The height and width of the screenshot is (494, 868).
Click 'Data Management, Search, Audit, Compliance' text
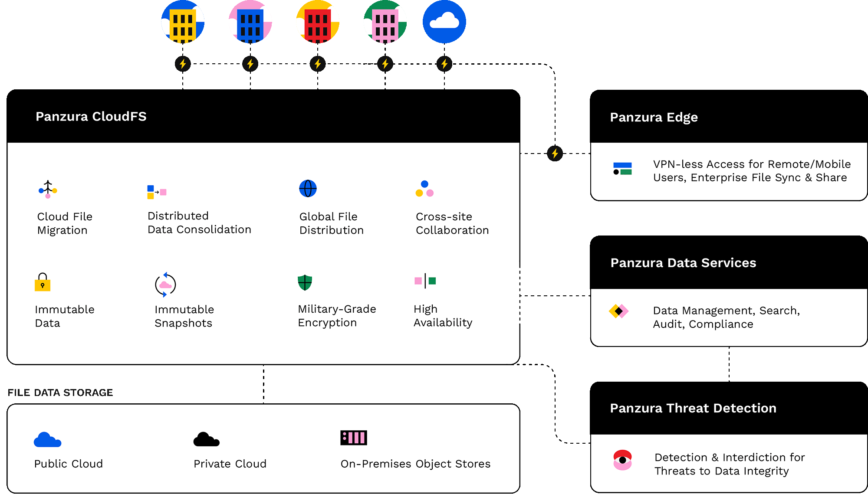(x=726, y=317)
